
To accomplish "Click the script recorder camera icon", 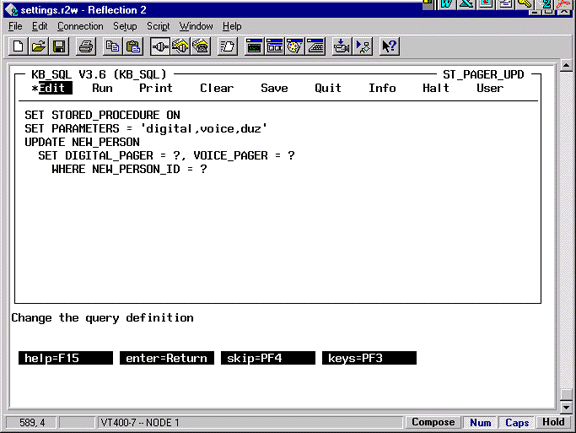I will (342, 47).
